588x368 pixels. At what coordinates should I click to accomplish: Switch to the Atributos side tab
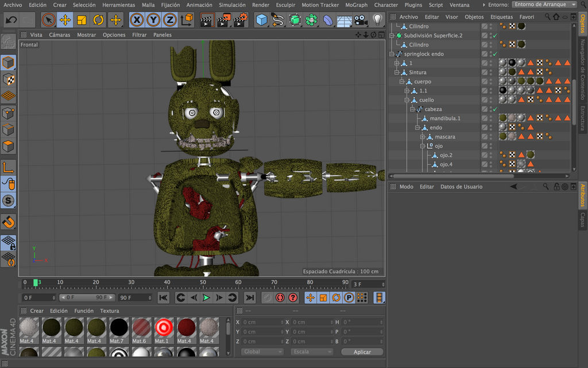click(x=582, y=195)
